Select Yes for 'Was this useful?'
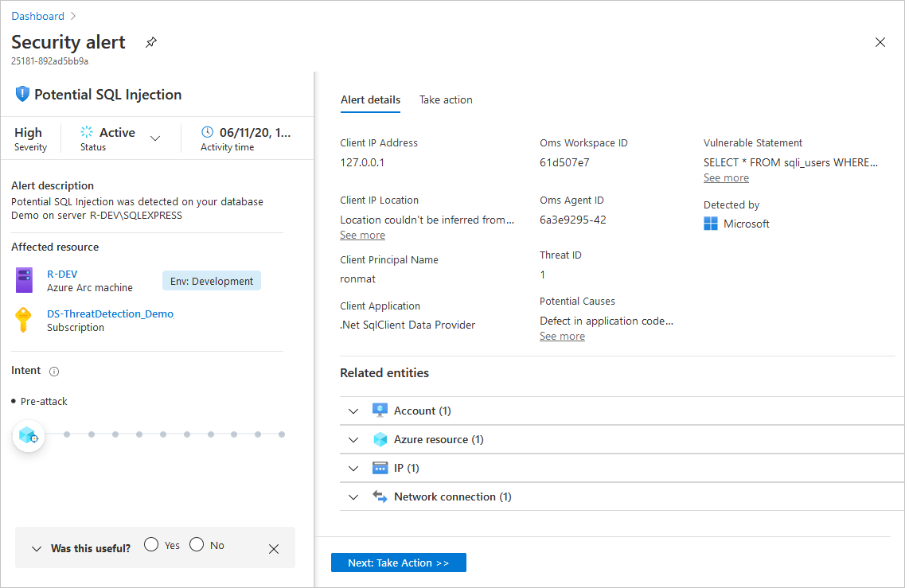 point(152,545)
